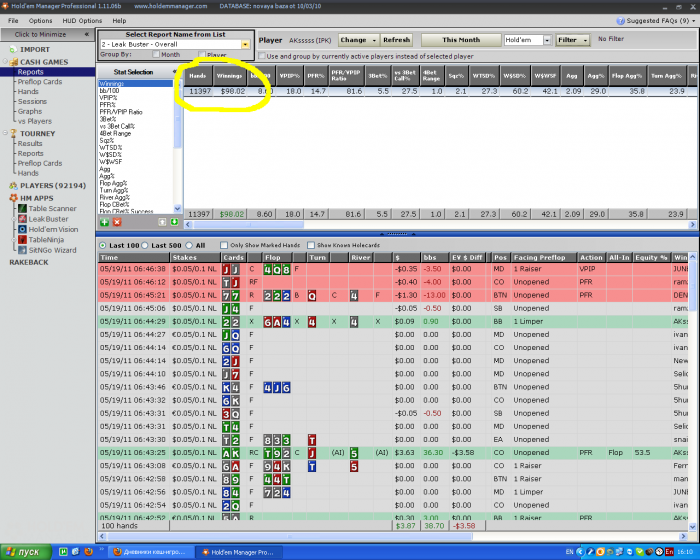Open Tourney Results
The image size is (700, 560).
coord(30,143)
